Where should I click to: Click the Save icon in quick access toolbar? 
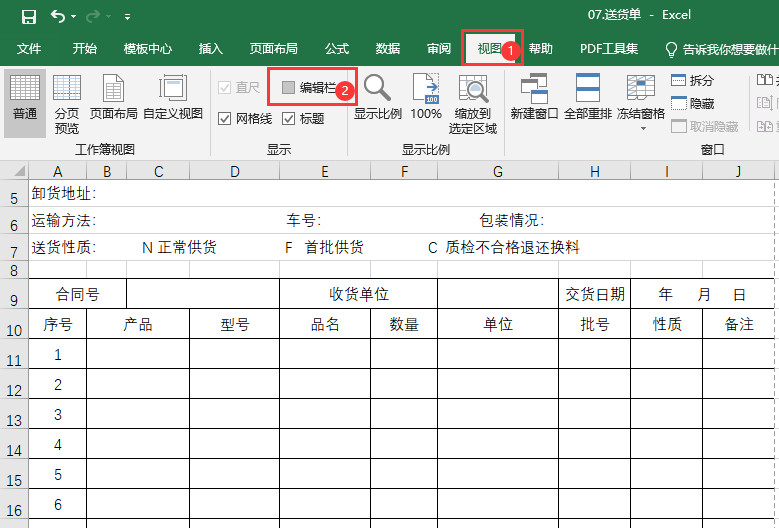(29, 17)
